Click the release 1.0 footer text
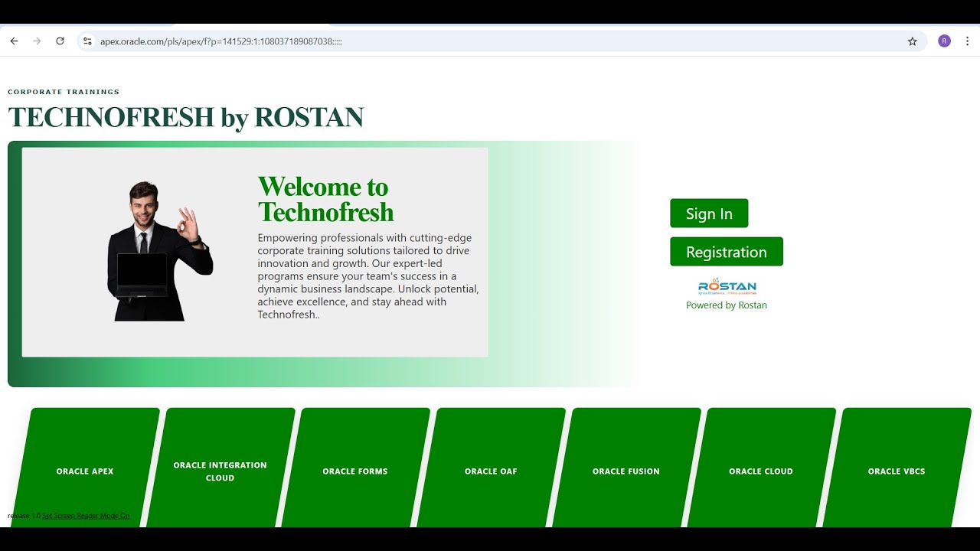This screenshot has width=980, height=551. click(x=24, y=516)
